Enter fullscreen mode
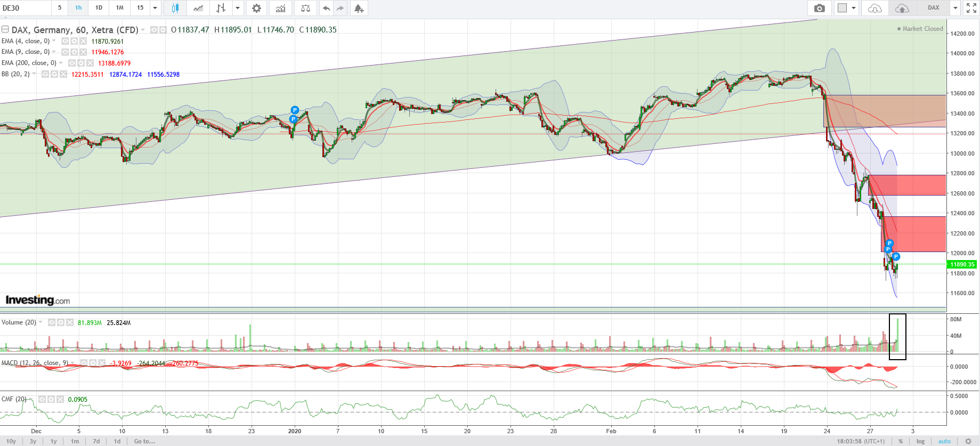The height and width of the screenshot is (446, 980). 971,8
